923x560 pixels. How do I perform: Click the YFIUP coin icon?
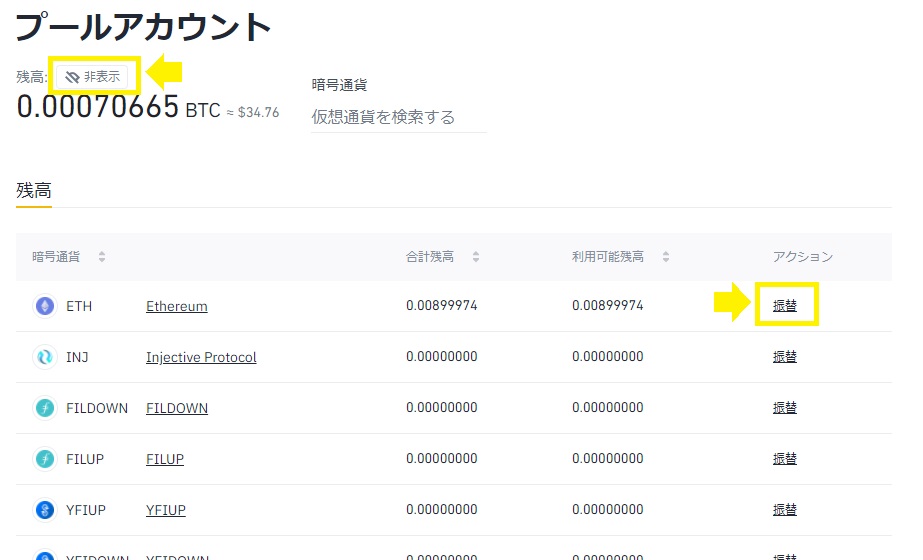point(45,510)
